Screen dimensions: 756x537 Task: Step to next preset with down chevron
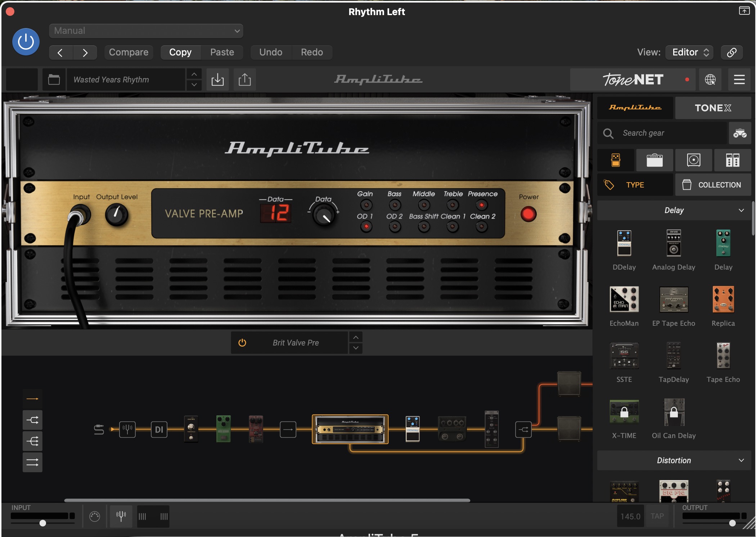click(x=194, y=85)
